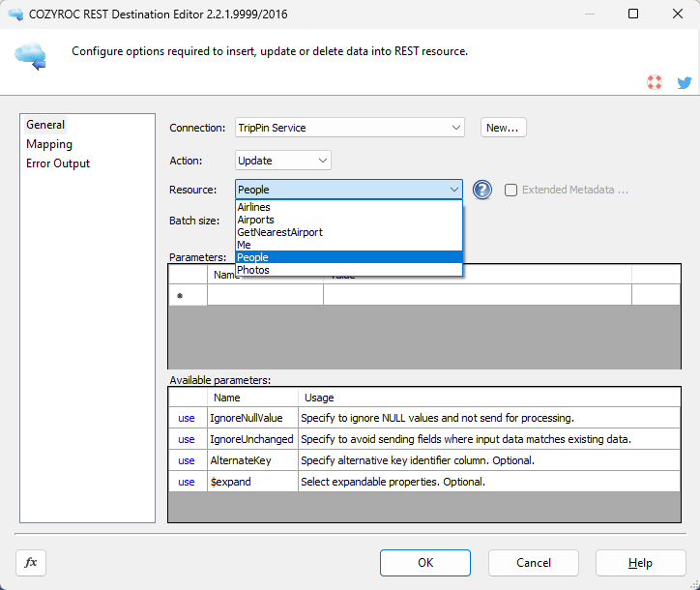Click use link for $expand

click(187, 482)
